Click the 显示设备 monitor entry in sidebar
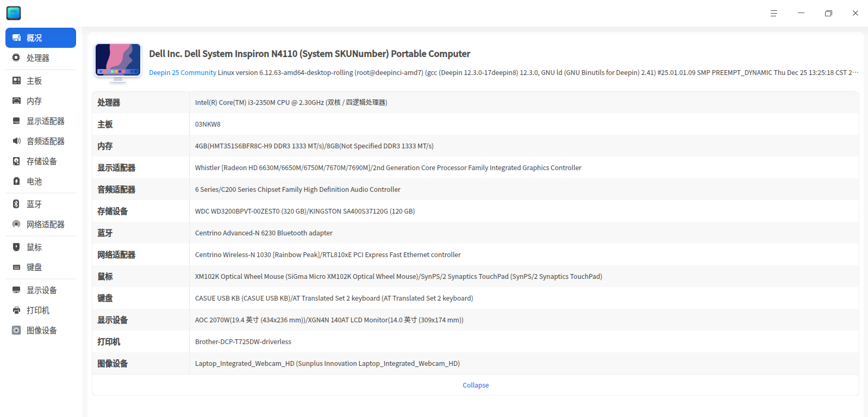The width and height of the screenshot is (868, 417). 41,290
